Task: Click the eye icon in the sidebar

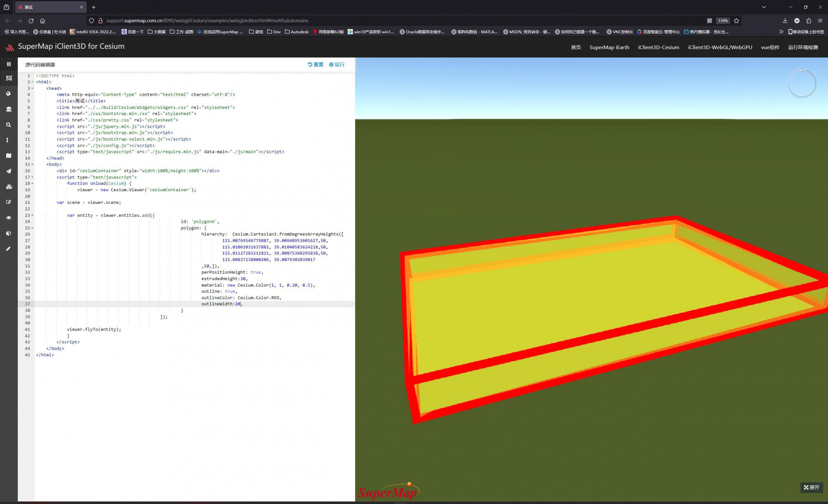Action: click(8, 218)
